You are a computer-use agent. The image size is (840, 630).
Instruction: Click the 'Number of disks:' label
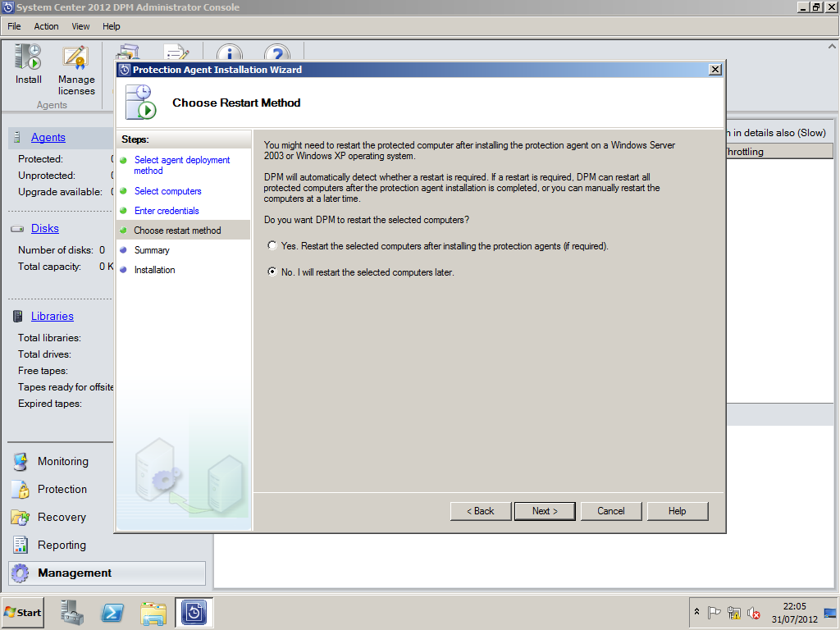click(x=55, y=250)
